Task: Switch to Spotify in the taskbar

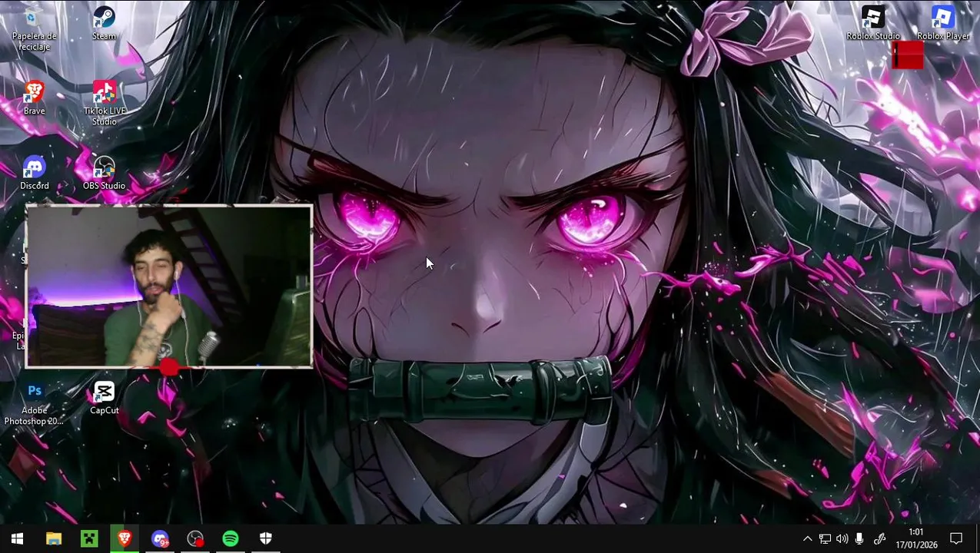Action: pos(231,539)
